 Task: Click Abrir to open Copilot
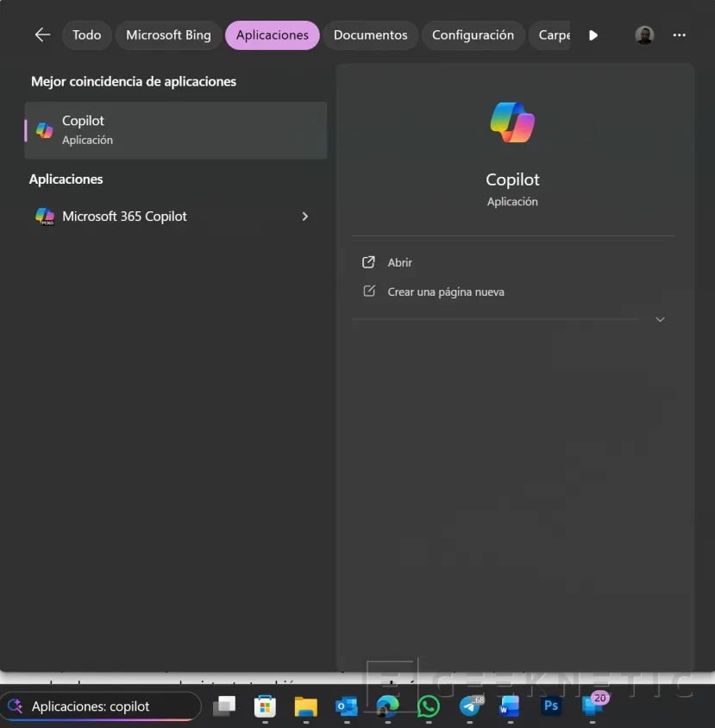[399, 262]
